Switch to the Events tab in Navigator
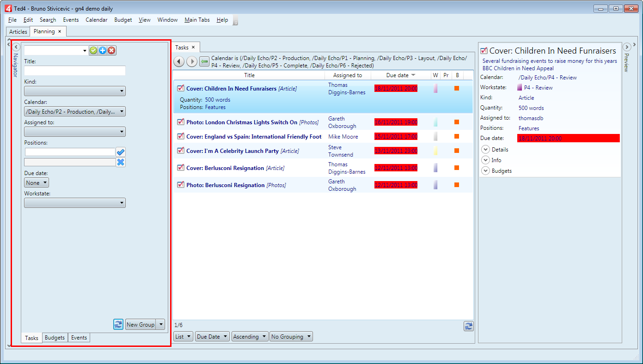Image resolution: width=643 pixels, height=364 pixels. click(x=79, y=338)
